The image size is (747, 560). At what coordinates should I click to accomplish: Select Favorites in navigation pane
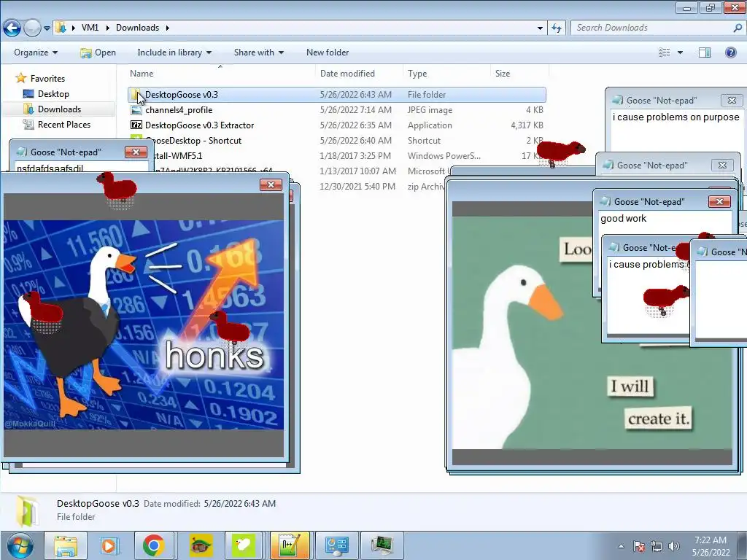click(47, 79)
